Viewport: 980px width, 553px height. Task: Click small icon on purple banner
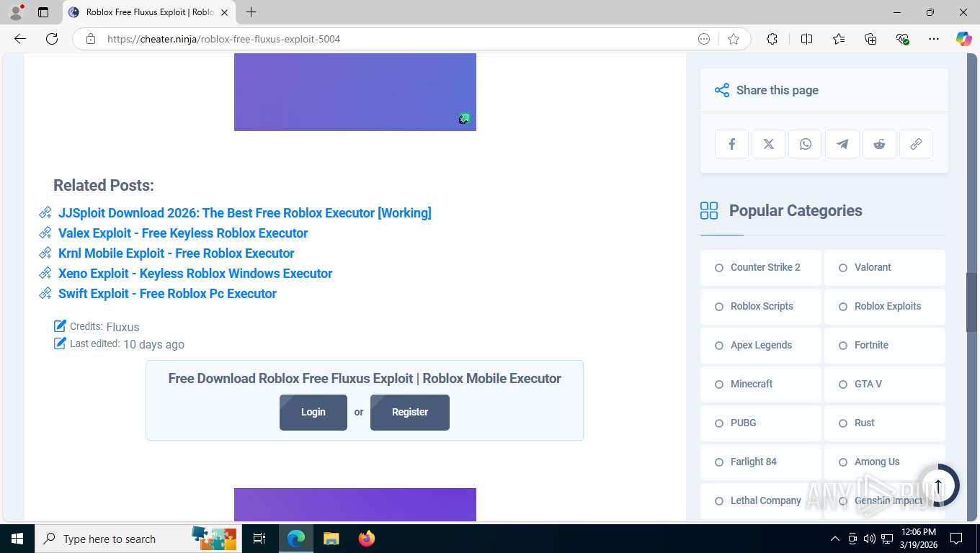[464, 119]
